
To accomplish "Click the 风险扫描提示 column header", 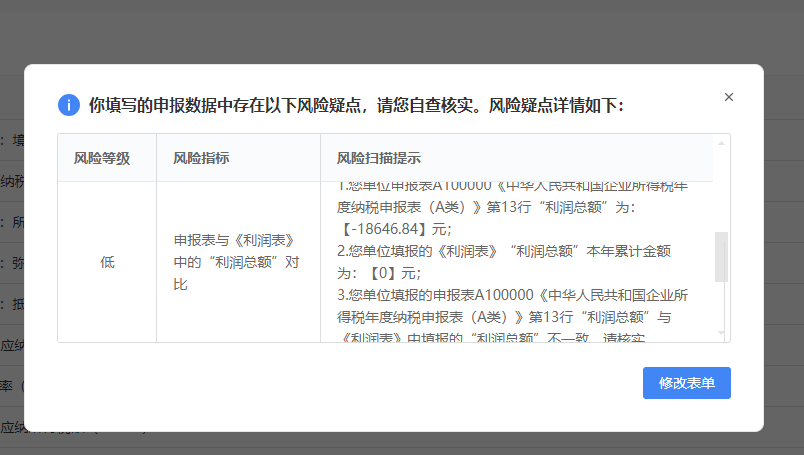I will pos(517,158).
